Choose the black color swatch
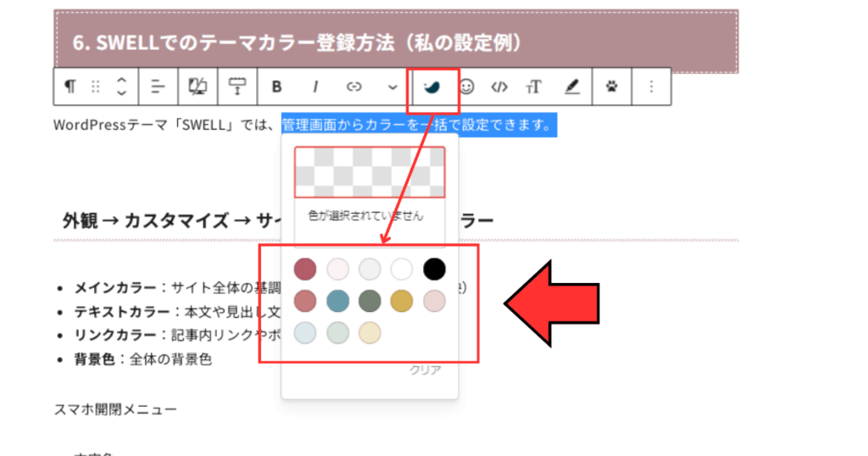Screen dimensions: 868x456 pos(434,270)
